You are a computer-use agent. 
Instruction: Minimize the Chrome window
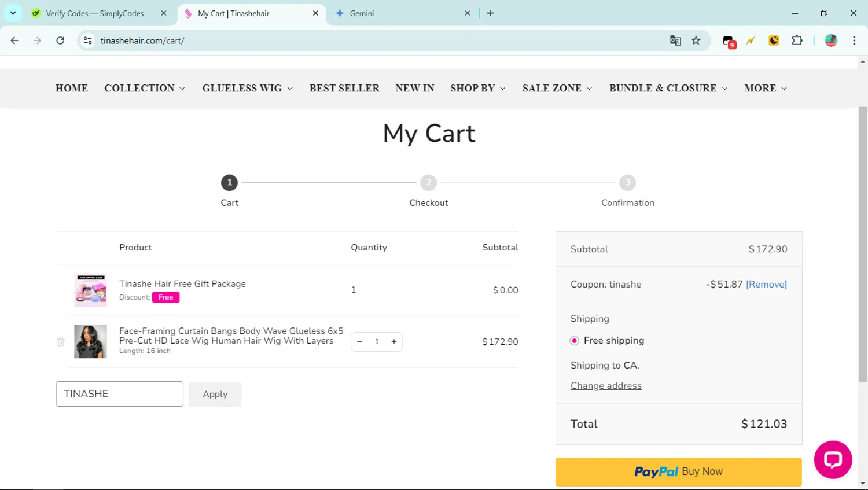coord(795,13)
